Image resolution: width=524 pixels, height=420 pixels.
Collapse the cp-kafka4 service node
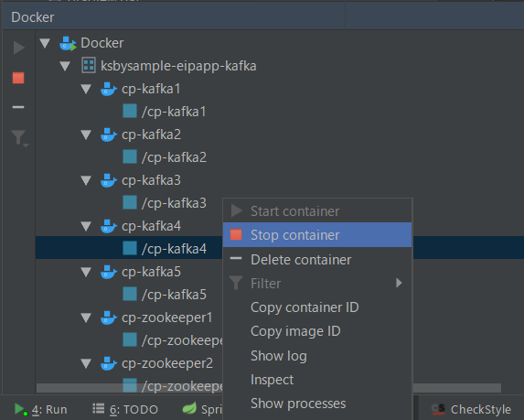86,226
